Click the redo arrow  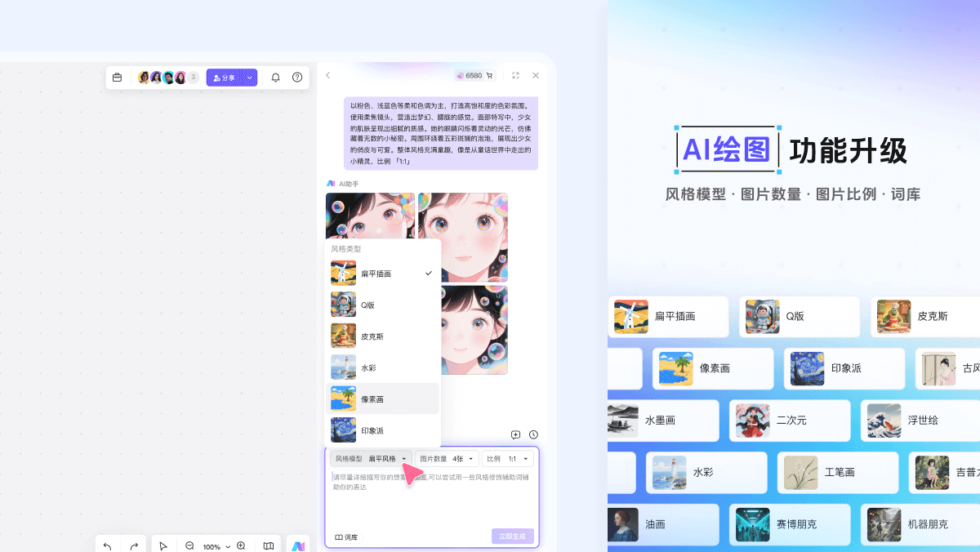coord(134,546)
